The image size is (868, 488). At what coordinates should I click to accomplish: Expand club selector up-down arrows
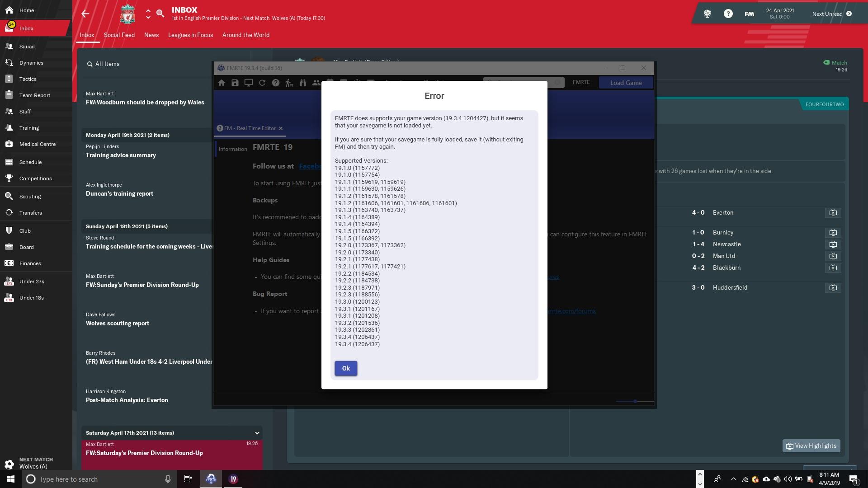point(148,14)
